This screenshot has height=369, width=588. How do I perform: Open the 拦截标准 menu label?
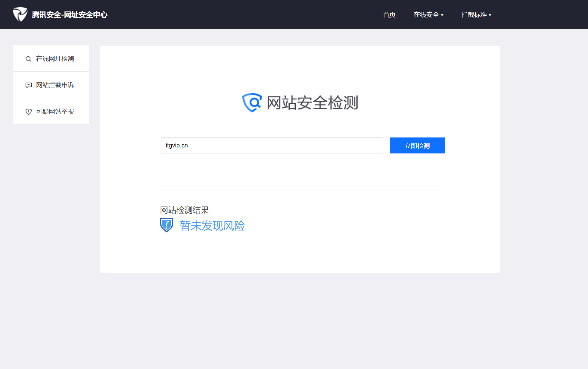474,15
